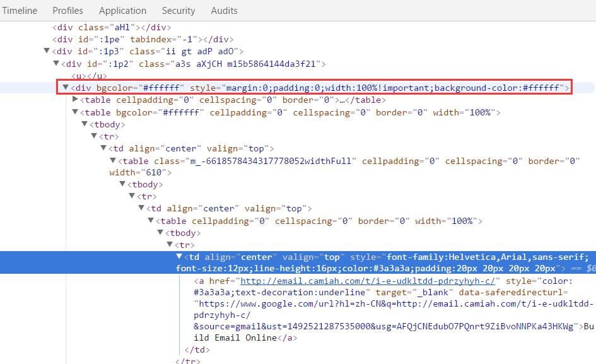Collapse the second tr node
Screen dimensions: 596x364
[132, 196]
